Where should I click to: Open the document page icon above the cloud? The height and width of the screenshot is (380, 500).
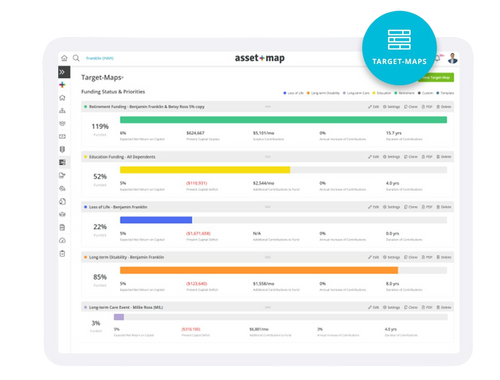[62, 228]
